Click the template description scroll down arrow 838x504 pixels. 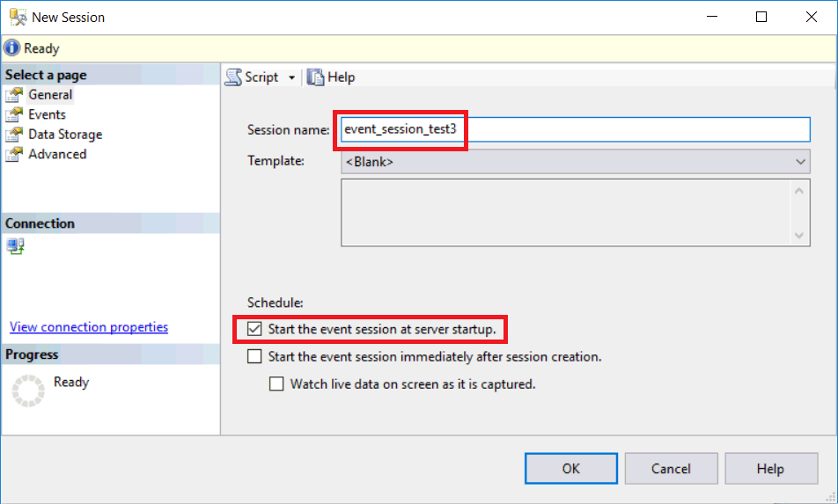[799, 236]
